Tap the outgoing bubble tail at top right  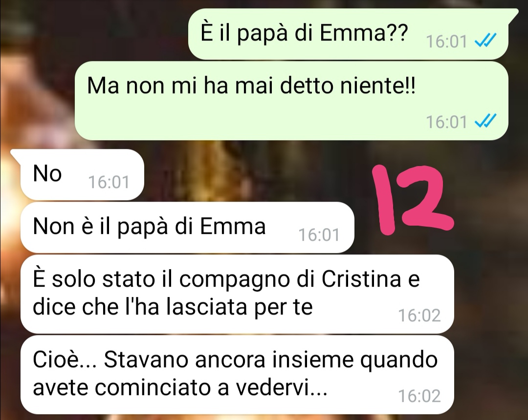[x=512, y=16]
